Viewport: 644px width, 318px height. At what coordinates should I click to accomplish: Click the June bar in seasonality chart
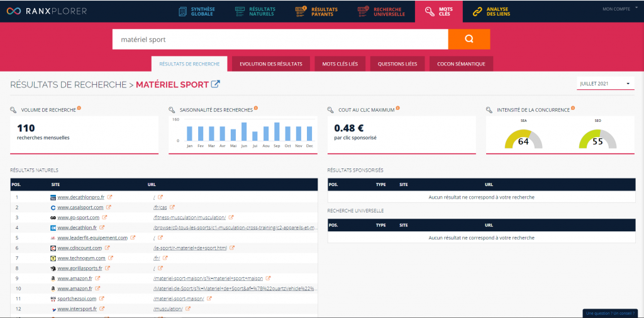244,132
